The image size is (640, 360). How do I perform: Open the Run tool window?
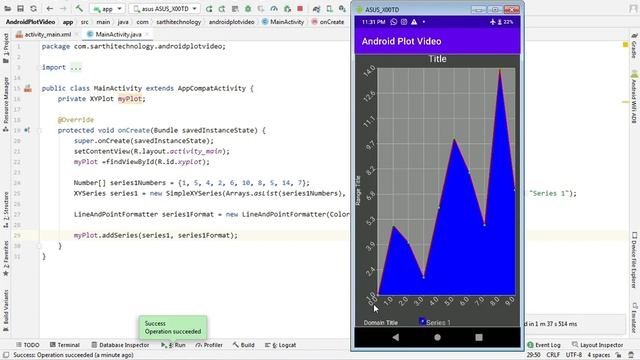[173, 345]
